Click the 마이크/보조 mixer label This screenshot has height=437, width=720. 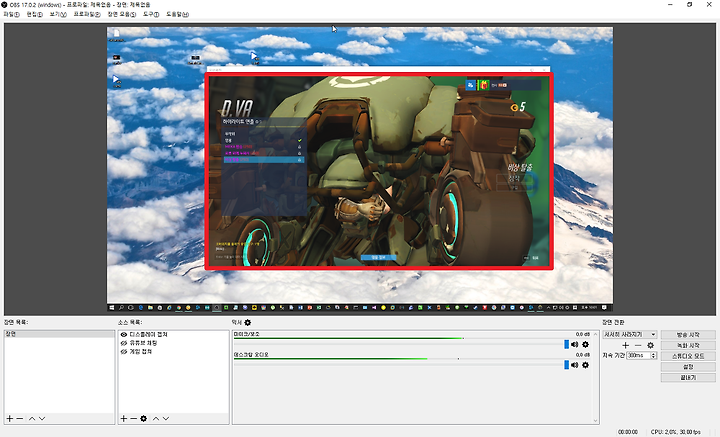click(x=247, y=334)
